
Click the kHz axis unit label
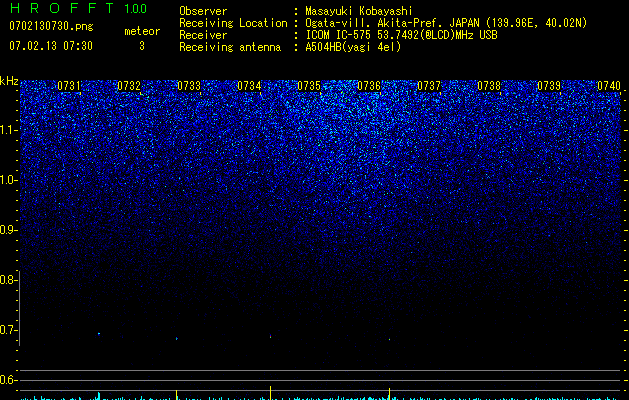tap(9, 81)
